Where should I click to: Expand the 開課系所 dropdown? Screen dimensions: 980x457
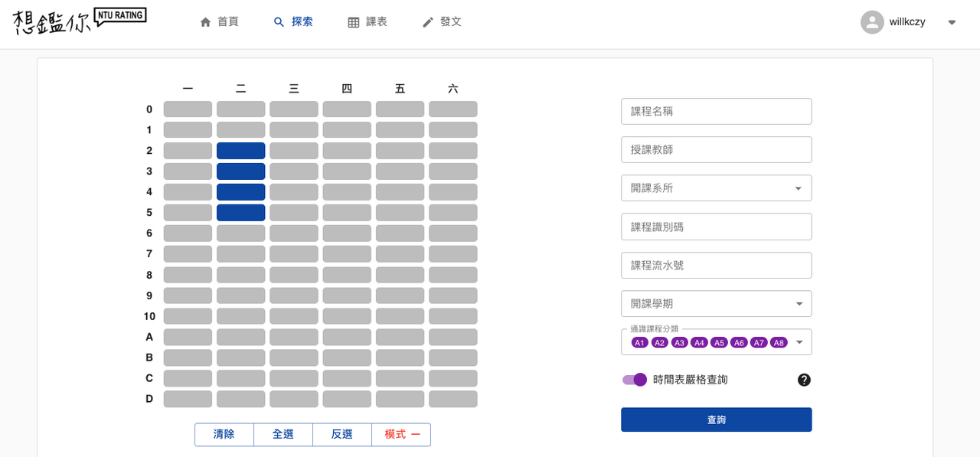click(x=798, y=188)
